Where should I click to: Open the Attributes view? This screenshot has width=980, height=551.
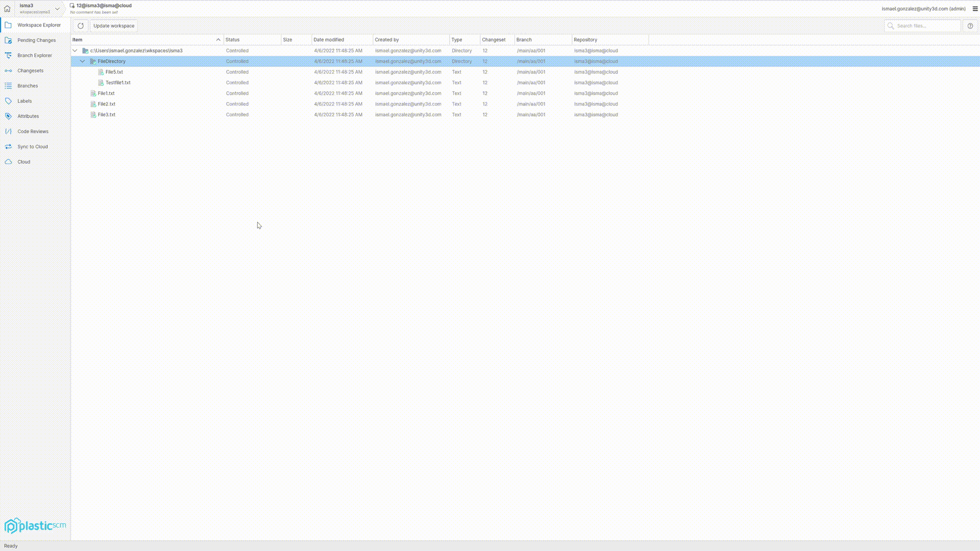click(x=28, y=116)
